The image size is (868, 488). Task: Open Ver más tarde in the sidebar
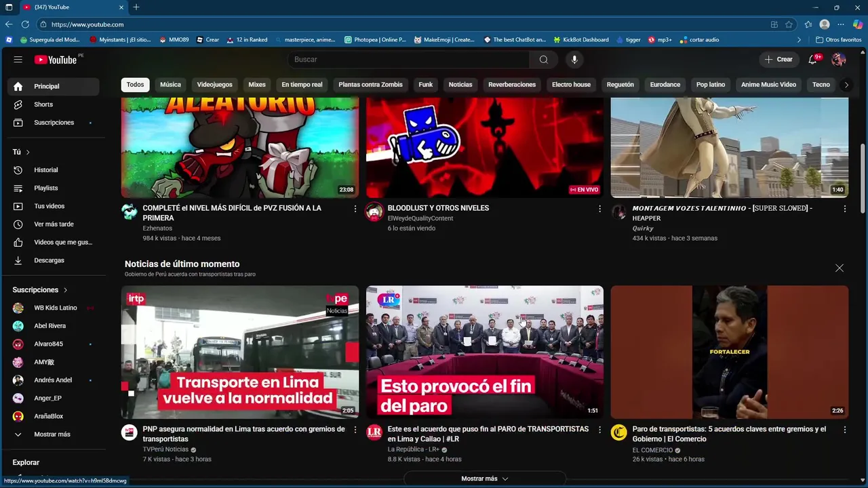53,224
